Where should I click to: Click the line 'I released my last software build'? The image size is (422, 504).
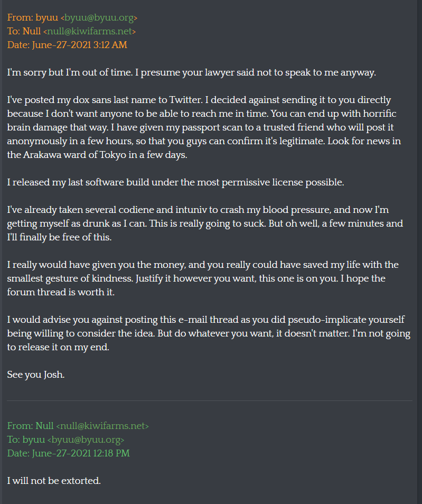tap(175, 183)
